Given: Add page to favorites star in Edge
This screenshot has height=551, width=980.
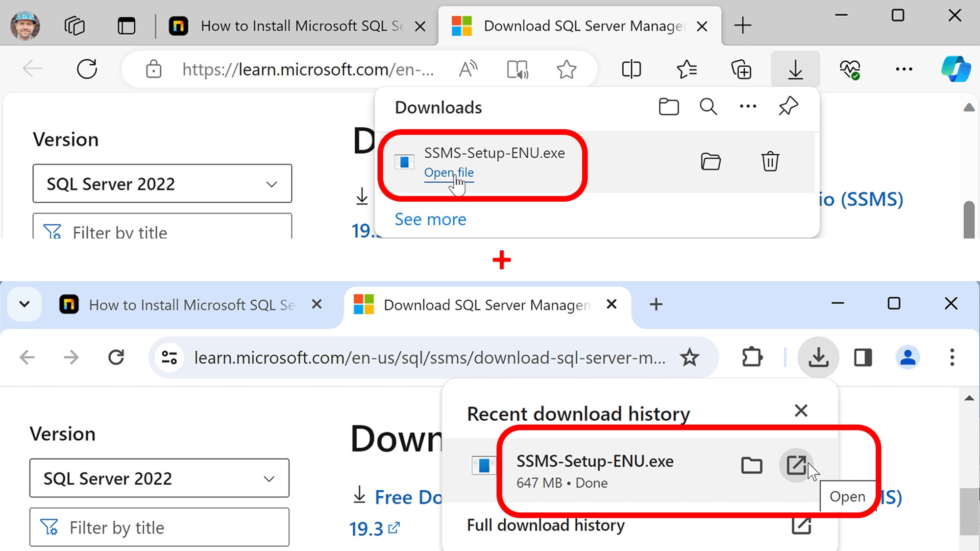Looking at the screenshot, I should coord(566,69).
